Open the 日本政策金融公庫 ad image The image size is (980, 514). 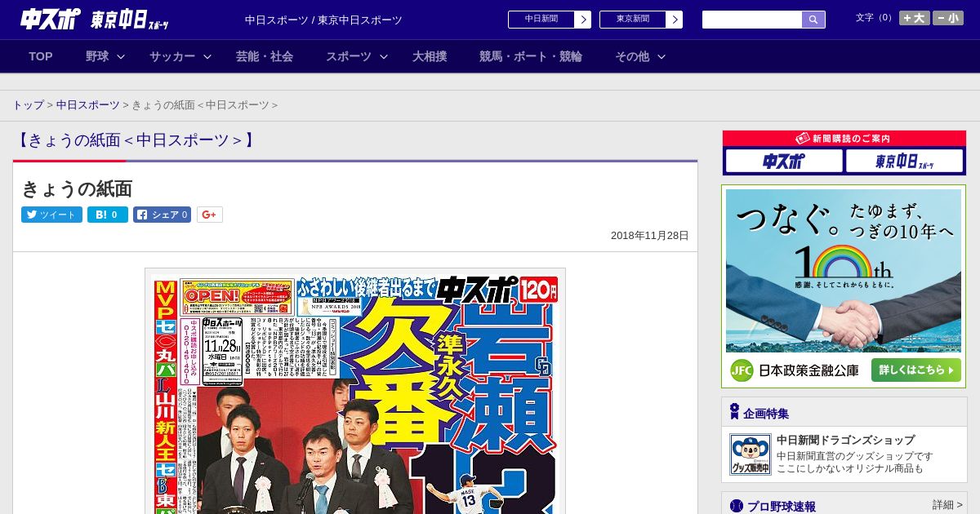[x=844, y=286]
